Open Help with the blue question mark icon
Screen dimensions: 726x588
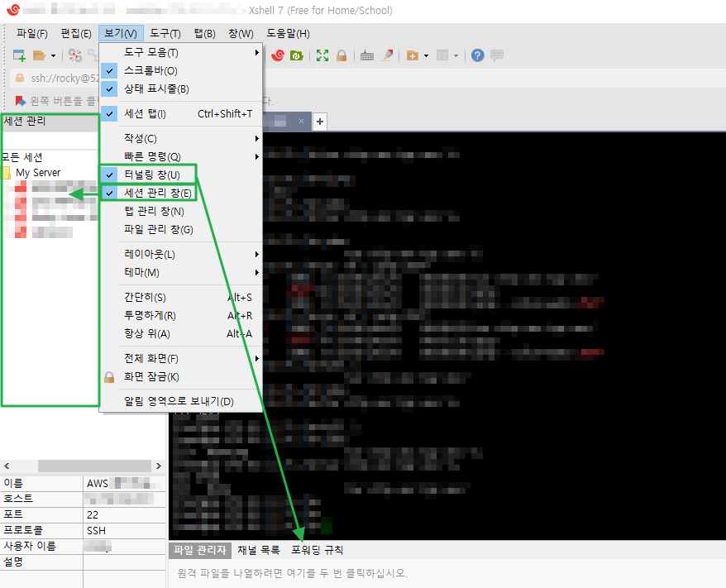tap(477, 55)
